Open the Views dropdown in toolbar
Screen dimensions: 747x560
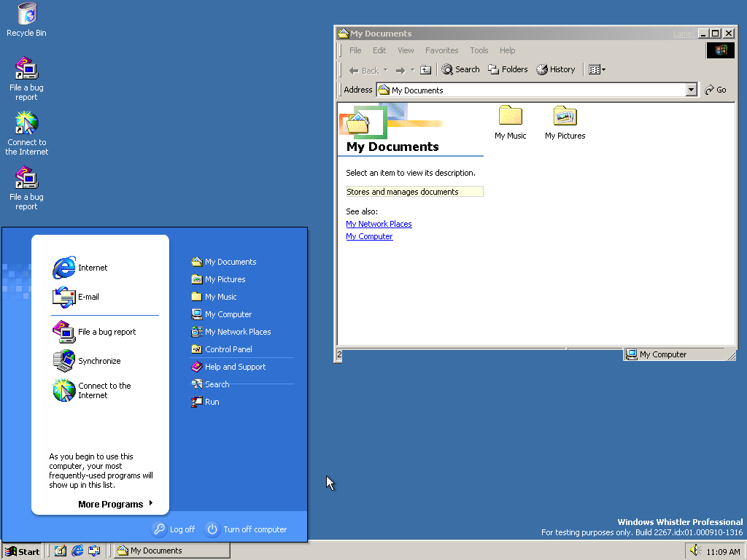(597, 70)
